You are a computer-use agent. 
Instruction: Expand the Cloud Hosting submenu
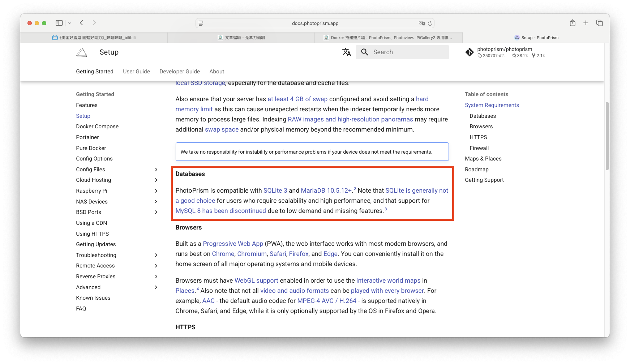(x=156, y=180)
